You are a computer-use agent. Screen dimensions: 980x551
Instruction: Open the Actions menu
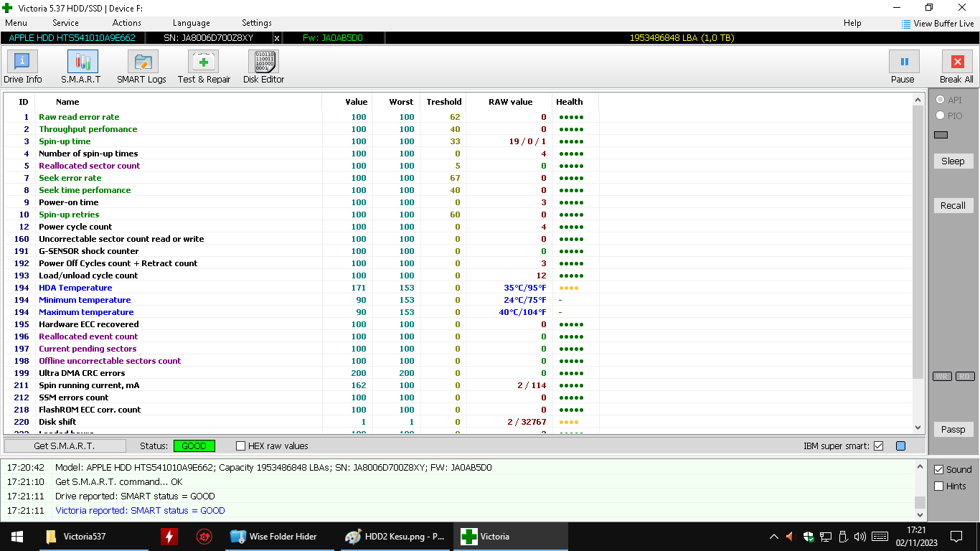(127, 23)
